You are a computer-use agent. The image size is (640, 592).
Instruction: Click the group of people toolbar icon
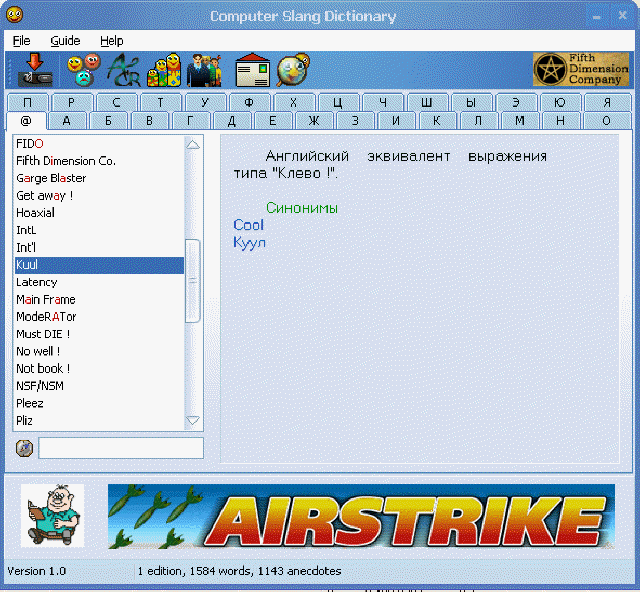(204, 70)
